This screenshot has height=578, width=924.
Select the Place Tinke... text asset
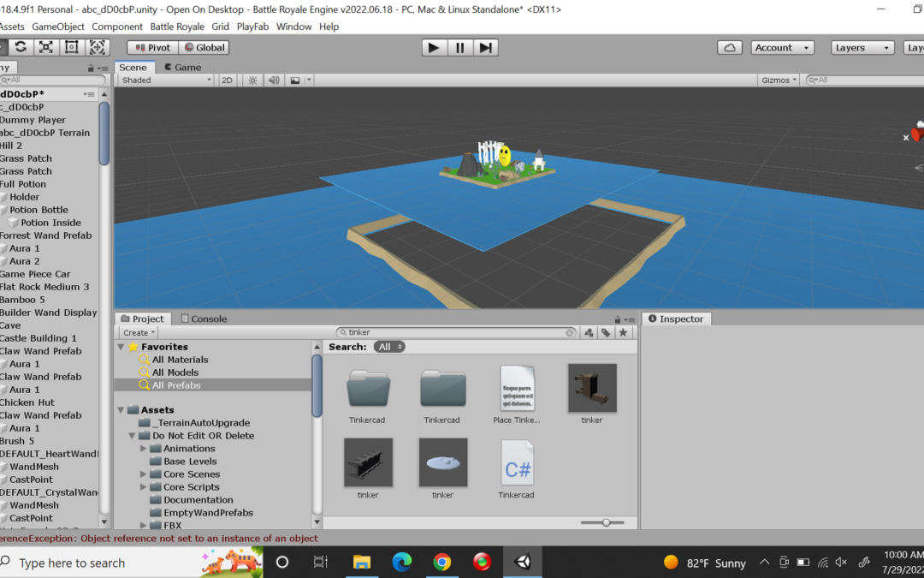pos(516,395)
